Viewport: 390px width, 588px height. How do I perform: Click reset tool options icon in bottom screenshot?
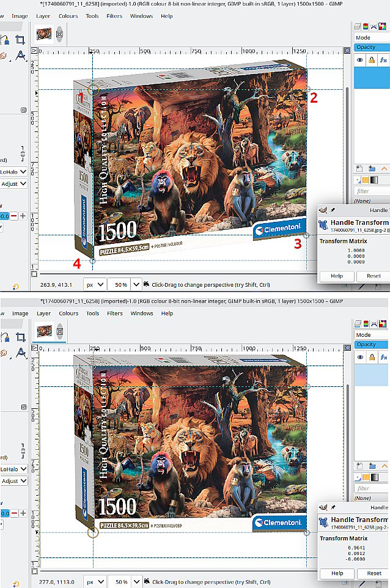click(16, 584)
